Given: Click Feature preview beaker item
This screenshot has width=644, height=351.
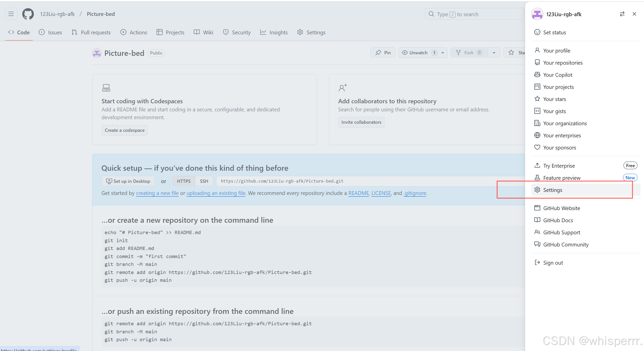Looking at the screenshot, I should pyautogui.click(x=561, y=178).
